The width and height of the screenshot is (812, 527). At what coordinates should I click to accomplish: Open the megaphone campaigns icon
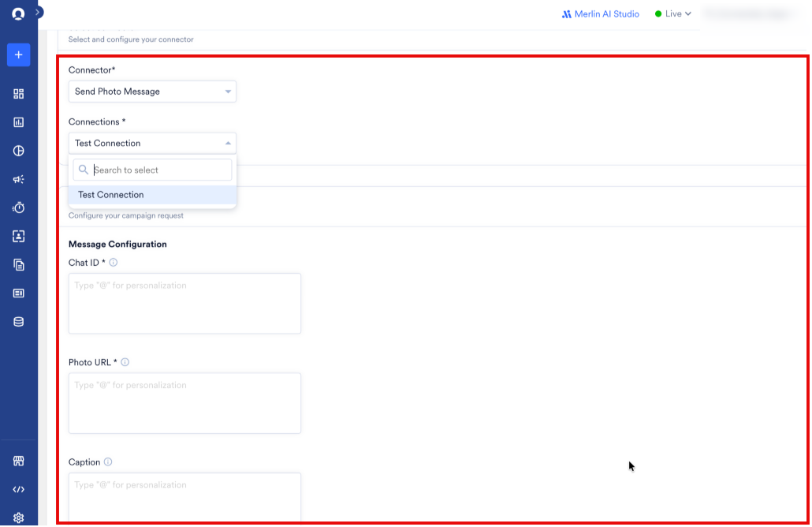(19, 179)
